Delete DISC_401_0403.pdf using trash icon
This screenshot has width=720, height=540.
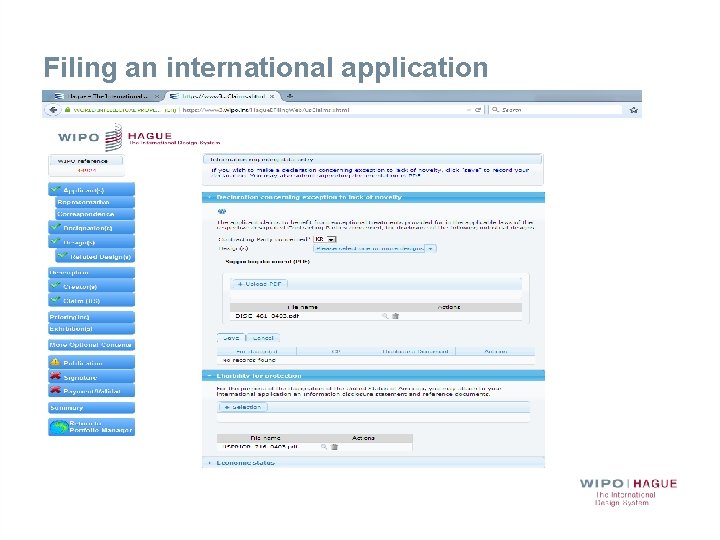click(395, 316)
